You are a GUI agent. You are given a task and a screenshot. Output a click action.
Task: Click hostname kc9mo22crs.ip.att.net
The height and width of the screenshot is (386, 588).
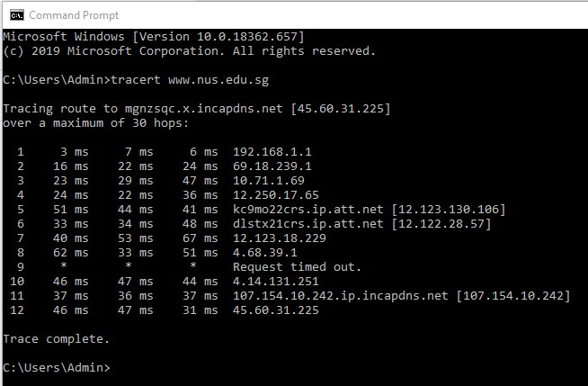pyautogui.click(x=308, y=209)
